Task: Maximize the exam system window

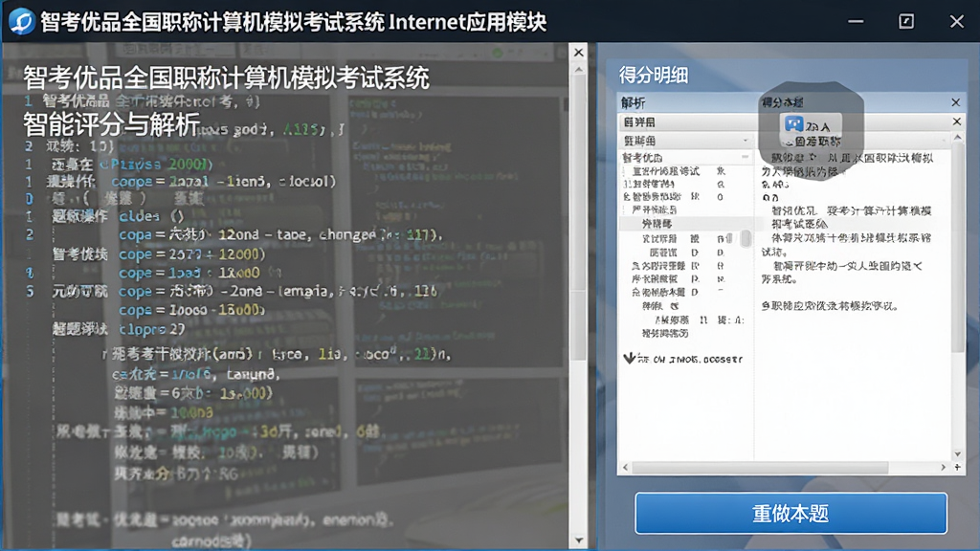Action: 906,21
